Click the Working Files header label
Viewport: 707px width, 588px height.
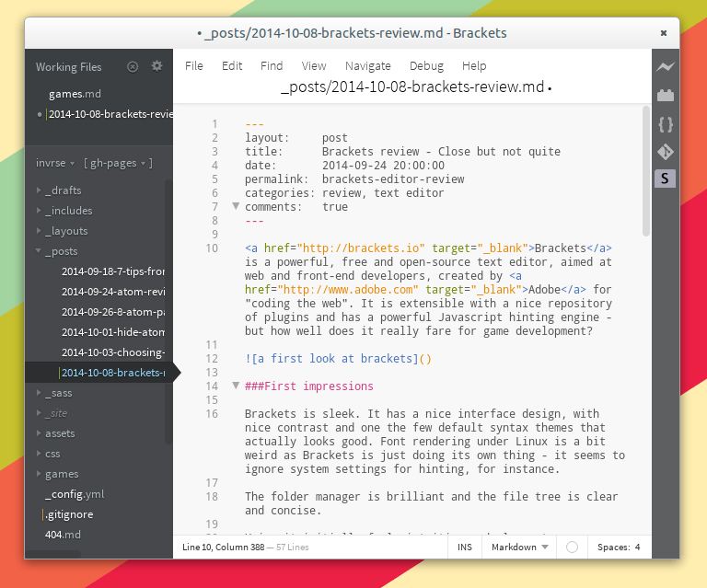68,67
